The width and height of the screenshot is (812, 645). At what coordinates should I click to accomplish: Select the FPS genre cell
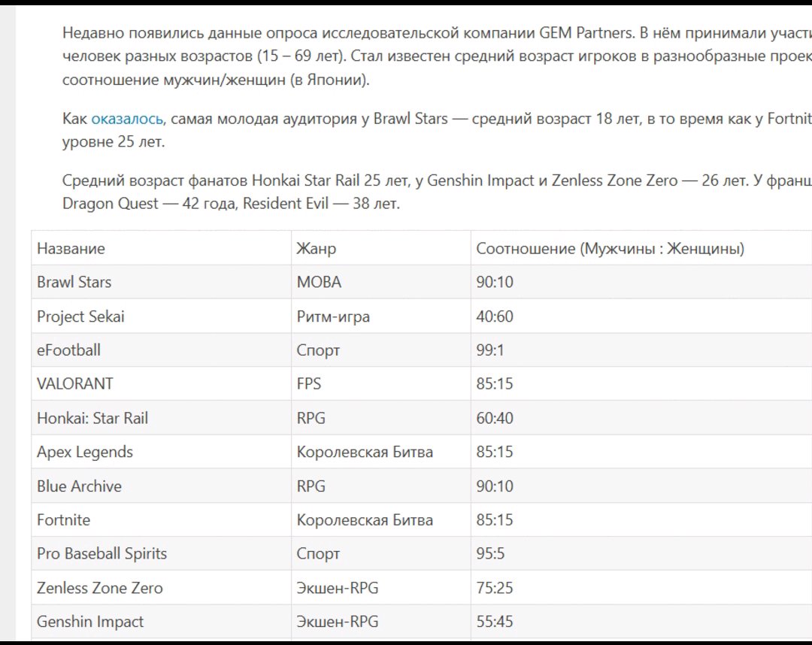[x=309, y=384]
